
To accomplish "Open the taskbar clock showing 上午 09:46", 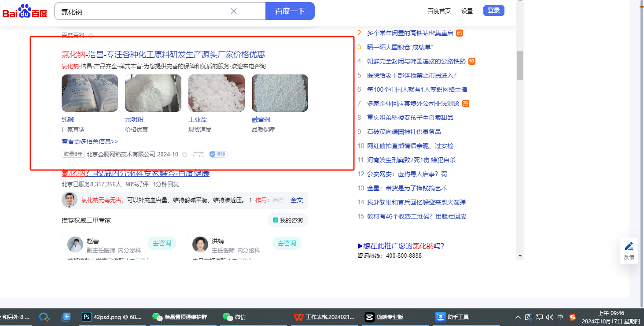I will click(x=611, y=317).
